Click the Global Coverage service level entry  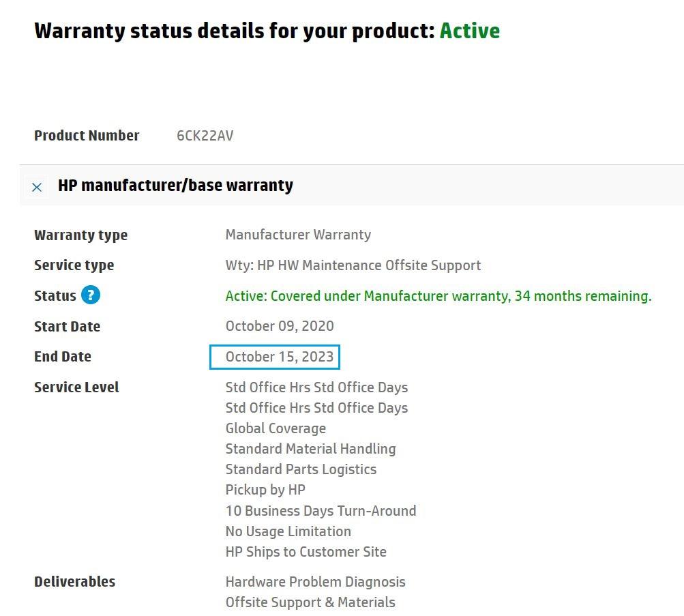[276, 428]
